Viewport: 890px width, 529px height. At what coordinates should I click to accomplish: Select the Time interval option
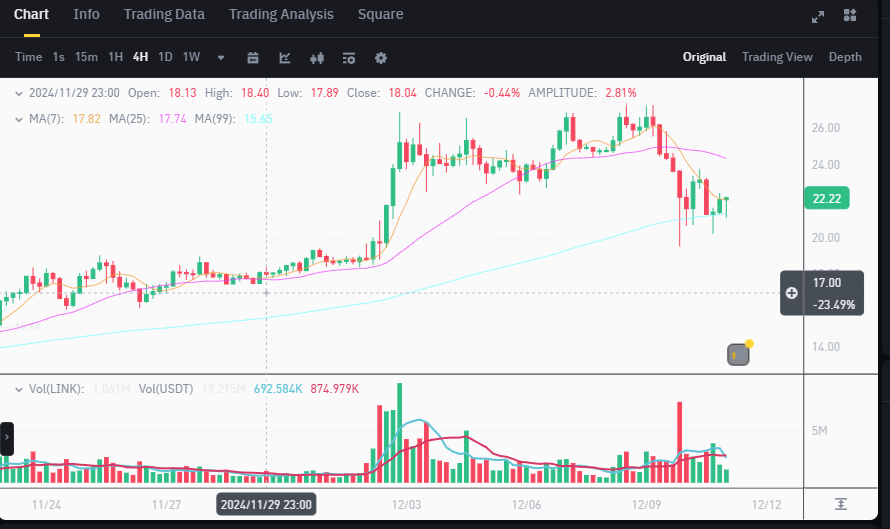28,57
